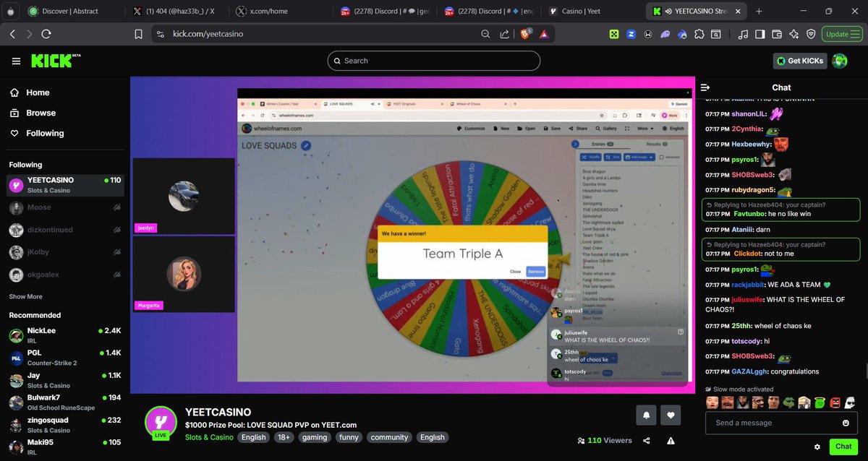Click the YEETCASINO live avatar
The width and height of the screenshot is (868, 461).
[x=161, y=421]
